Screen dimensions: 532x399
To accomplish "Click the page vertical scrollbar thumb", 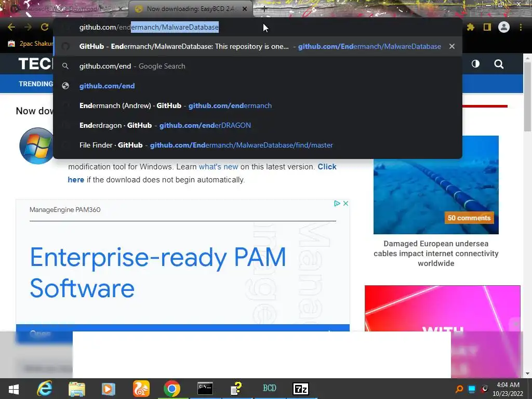I will click(527, 97).
